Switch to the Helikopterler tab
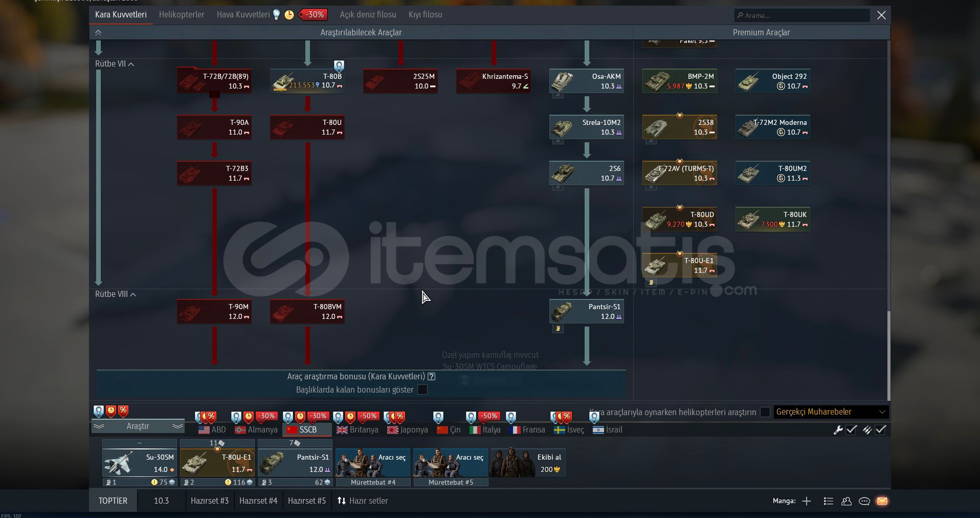Viewport: 980px width, 518px height. 182,14
